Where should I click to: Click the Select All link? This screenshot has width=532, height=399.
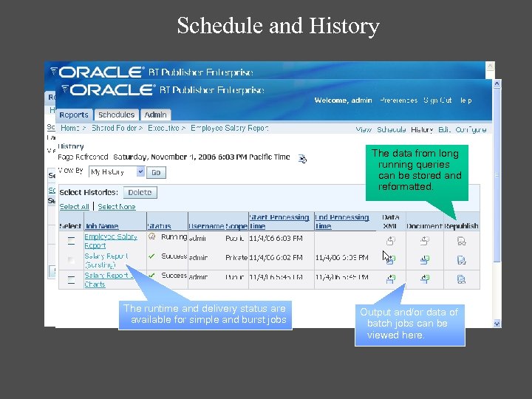75,207
